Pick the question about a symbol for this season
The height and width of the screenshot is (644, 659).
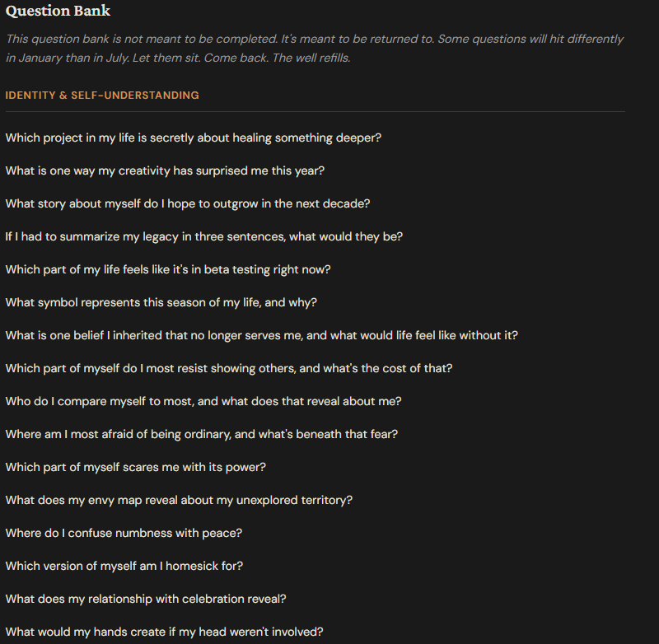[x=161, y=302]
